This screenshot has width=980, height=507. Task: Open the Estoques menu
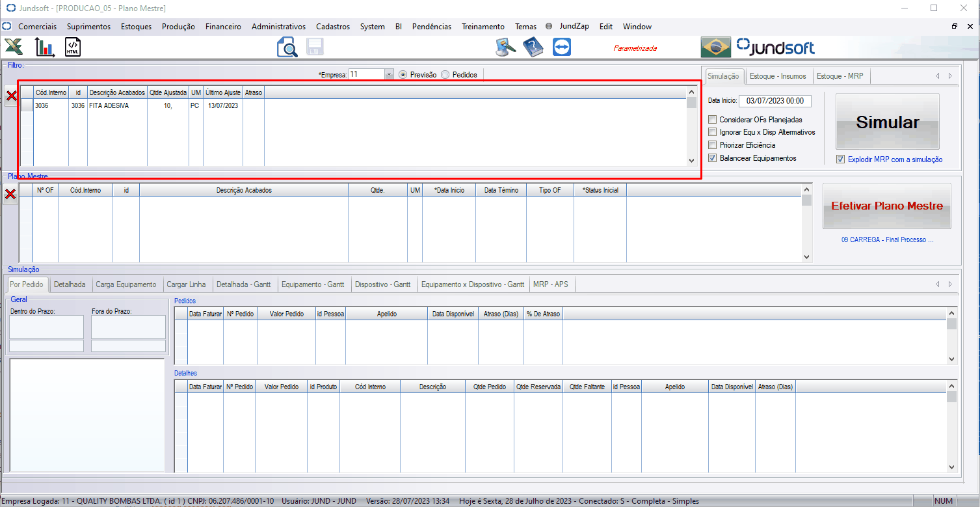click(x=136, y=27)
